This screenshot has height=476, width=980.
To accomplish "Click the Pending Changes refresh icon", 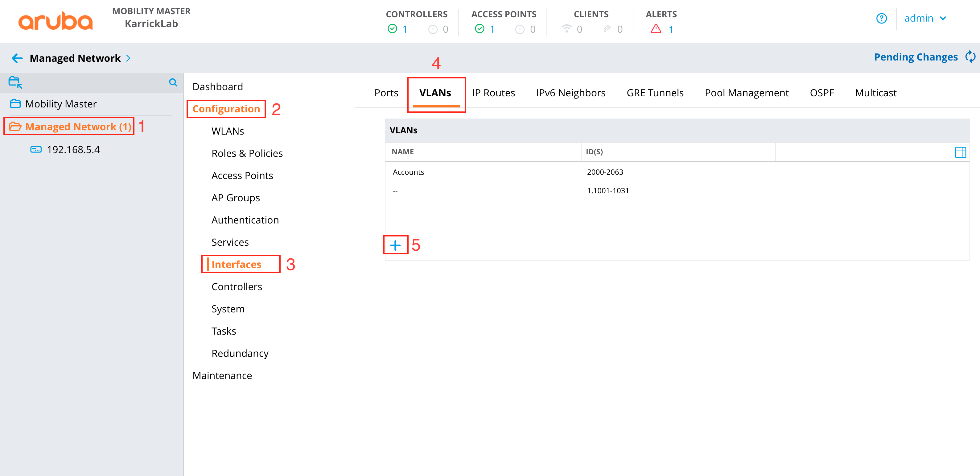I will pyautogui.click(x=970, y=57).
